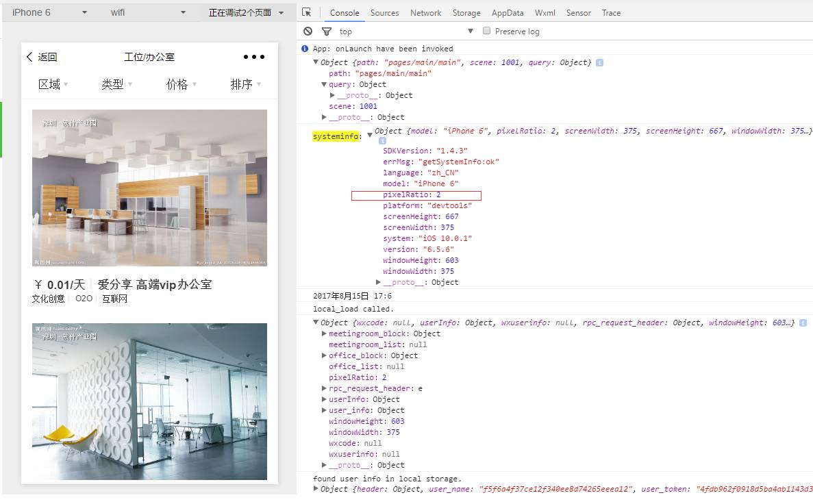Click the SDKVersion: "1.4.3" line
813x504 pixels.
(x=425, y=151)
